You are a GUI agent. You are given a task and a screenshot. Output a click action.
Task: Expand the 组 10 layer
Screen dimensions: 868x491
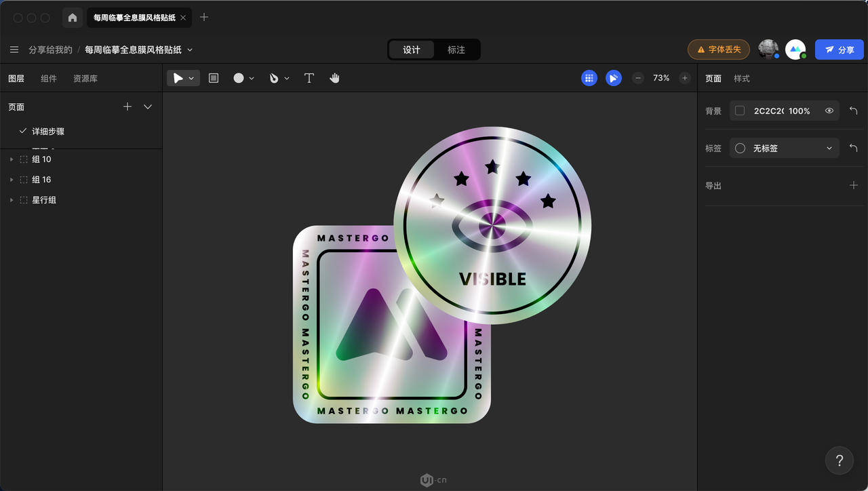coord(11,159)
